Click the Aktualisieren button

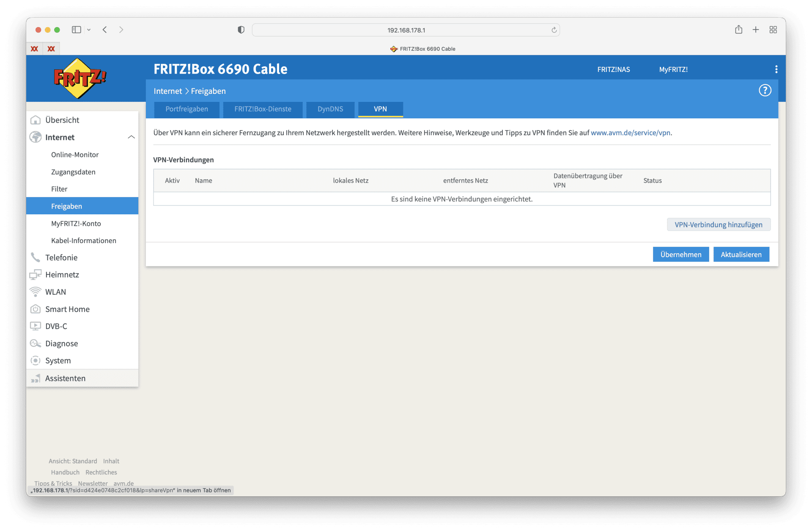[x=741, y=255]
